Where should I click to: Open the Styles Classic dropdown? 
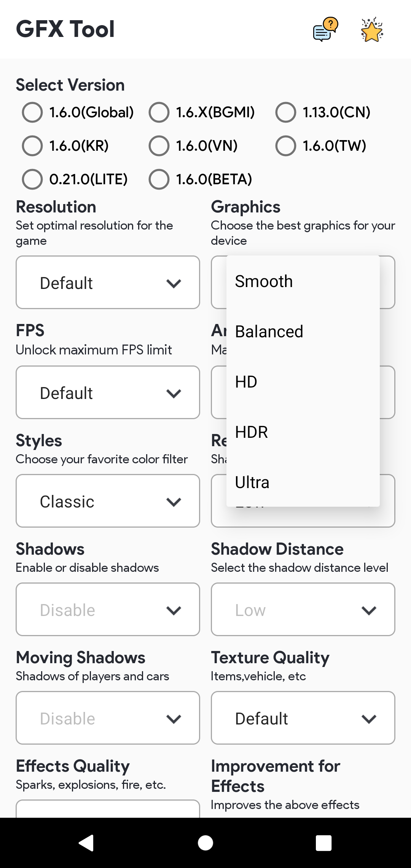coord(108,501)
